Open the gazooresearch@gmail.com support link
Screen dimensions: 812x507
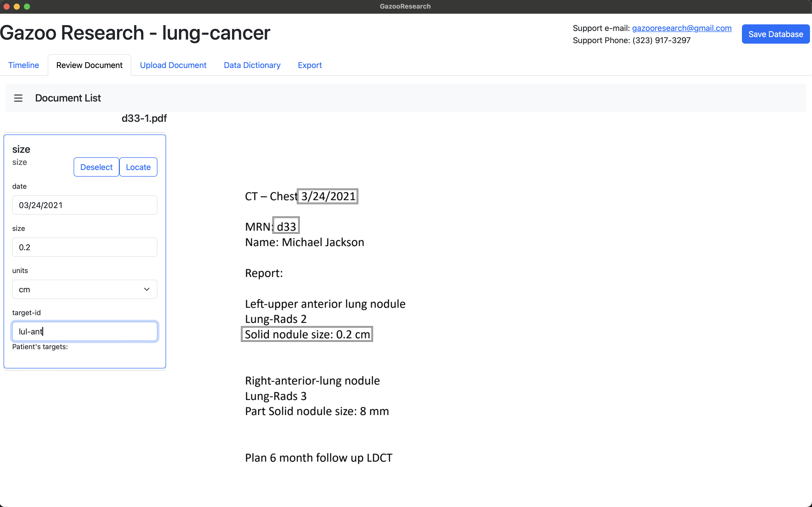(681, 28)
